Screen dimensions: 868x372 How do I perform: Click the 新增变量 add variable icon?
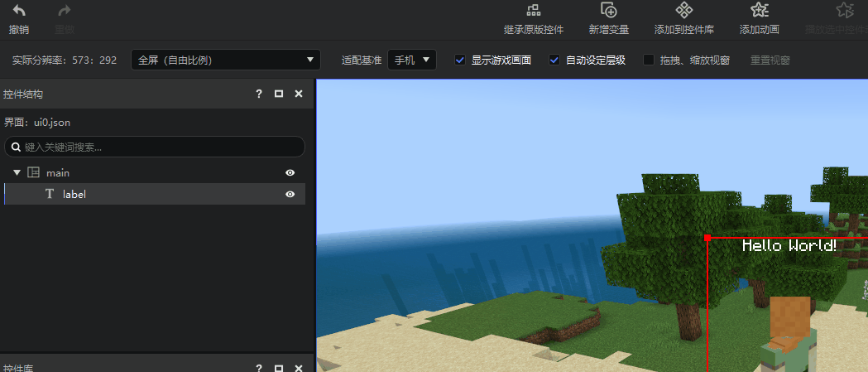pos(609,10)
